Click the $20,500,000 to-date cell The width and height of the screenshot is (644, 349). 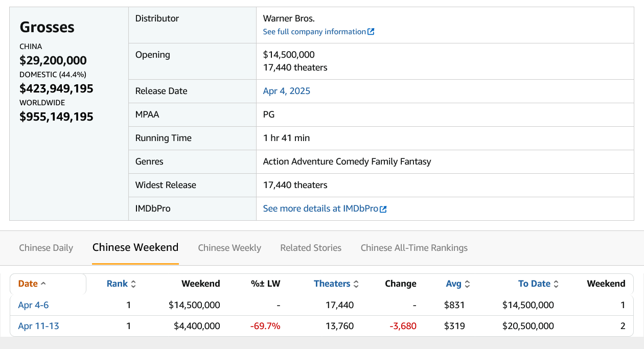pos(528,326)
